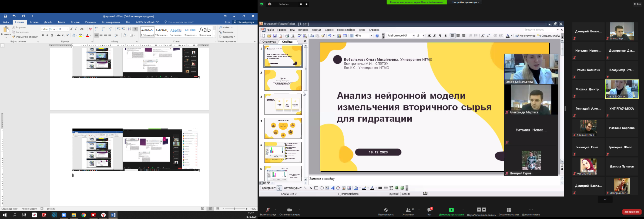
Task: Unmute microphone with Включить звук
Action: coord(268,210)
